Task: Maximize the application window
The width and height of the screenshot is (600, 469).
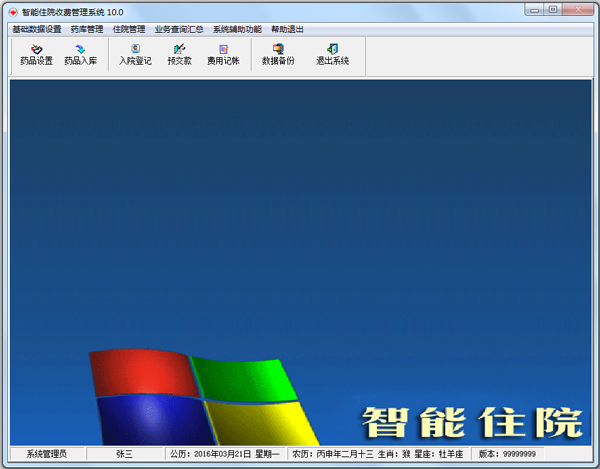Action: coord(553,10)
